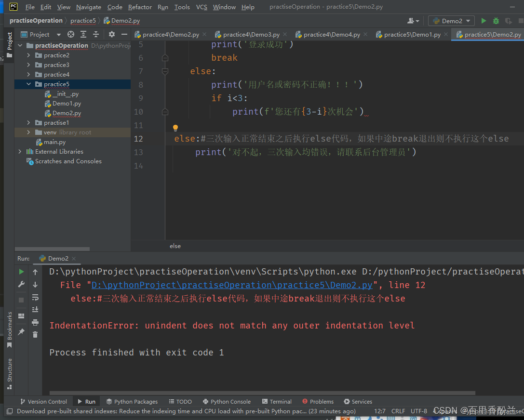The height and width of the screenshot is (420, 524).
Task: Open Project panel gear settings
Action: [x=112, y=34]
